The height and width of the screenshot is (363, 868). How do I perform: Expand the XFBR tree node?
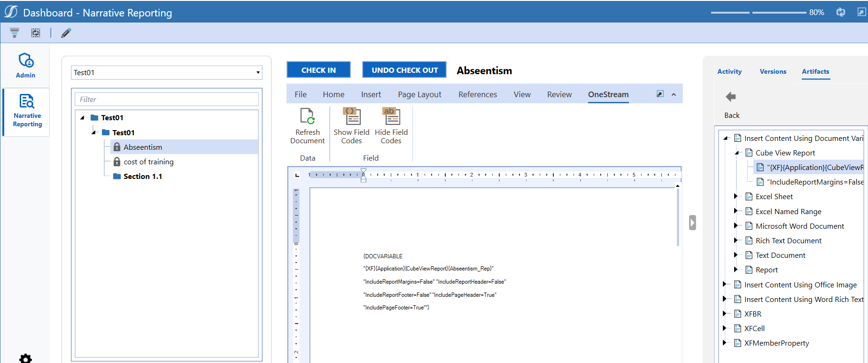coord(725,314)
